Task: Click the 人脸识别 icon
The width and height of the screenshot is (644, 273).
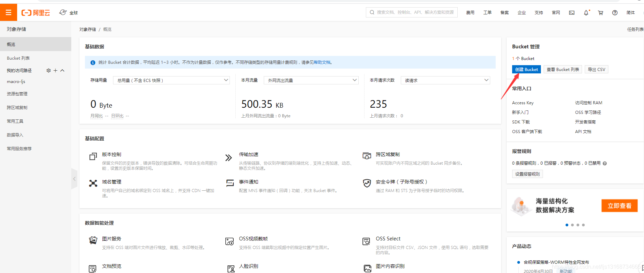Action: pyautogui.click(x=231, y=269)
